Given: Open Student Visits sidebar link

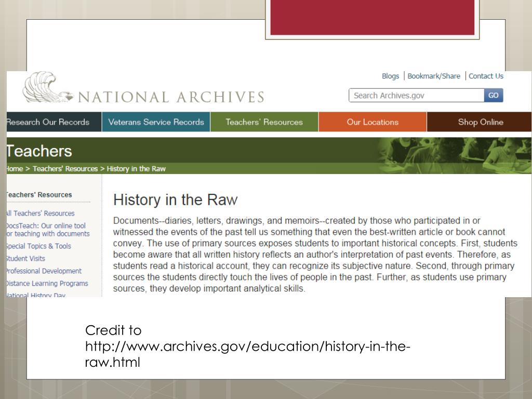Looking at the screenshot, I should (x=26, y=259).
